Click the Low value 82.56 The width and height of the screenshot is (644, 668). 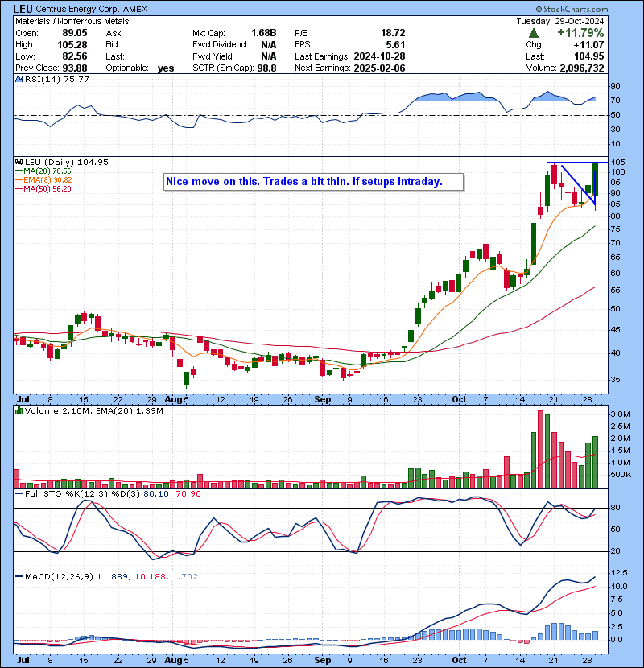click(75, 56)
